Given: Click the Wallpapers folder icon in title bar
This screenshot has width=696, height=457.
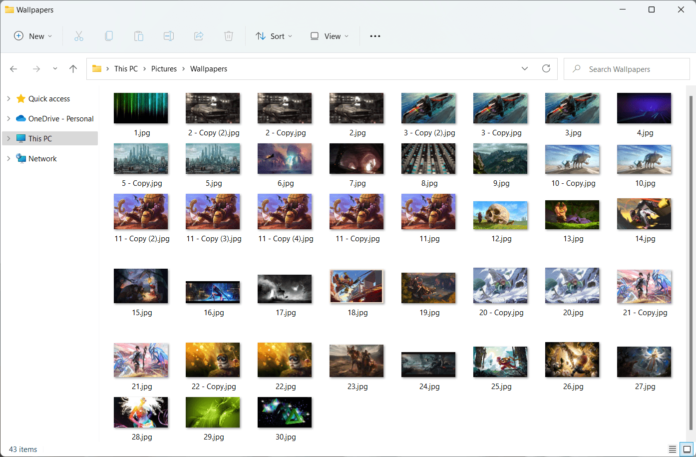Looking at the screenshot, I should [x=9, y=9].
